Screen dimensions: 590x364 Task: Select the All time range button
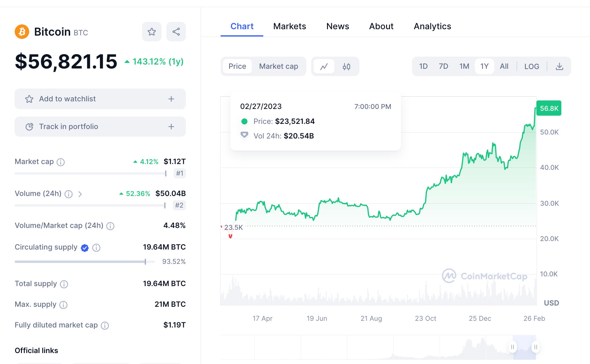coord(504,66)
